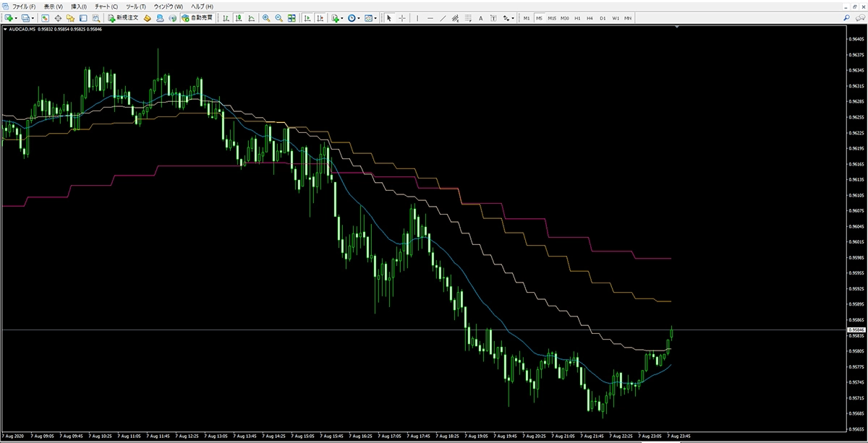Click the chart shift marker triangle
This screenshot has width=868, height=443.
pyautogui.click(x=676, y=27)
